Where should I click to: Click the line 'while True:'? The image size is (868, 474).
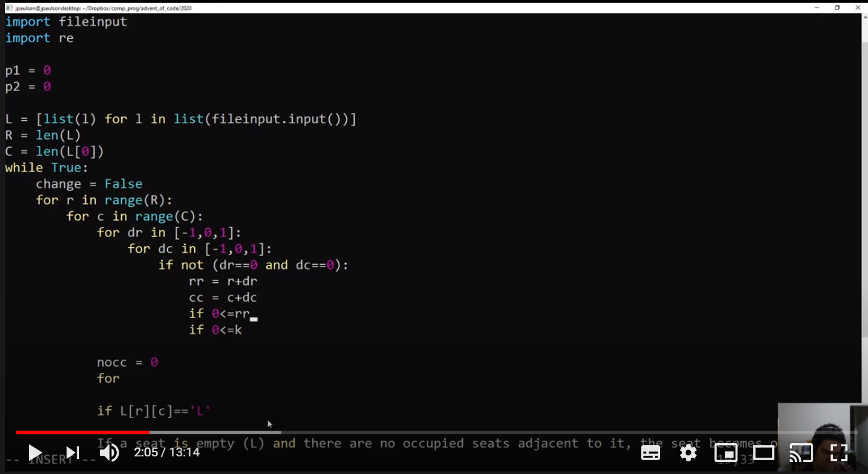click(x=47, y=168)
